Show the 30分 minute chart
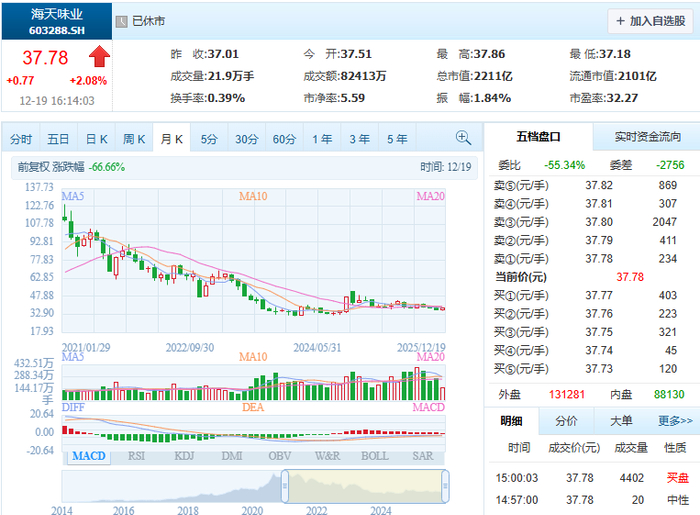 (x=247, y=139)
